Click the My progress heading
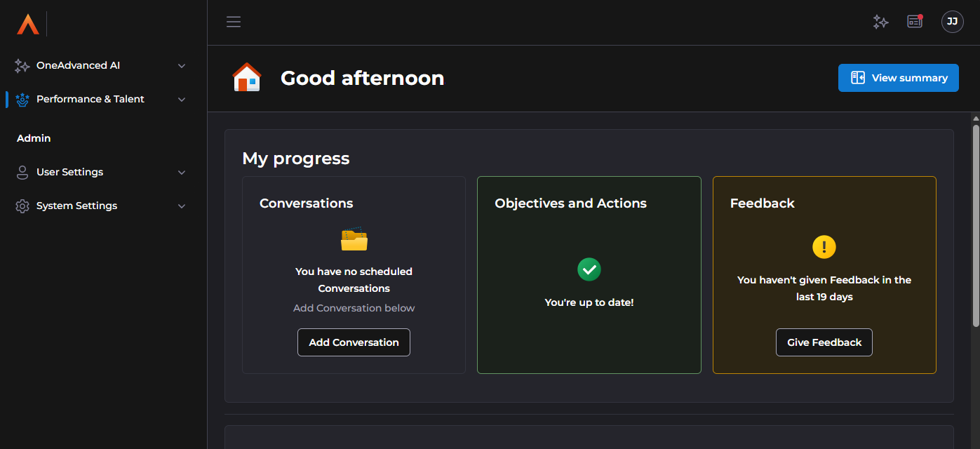The image size is (980, 449). coord(296,159)
